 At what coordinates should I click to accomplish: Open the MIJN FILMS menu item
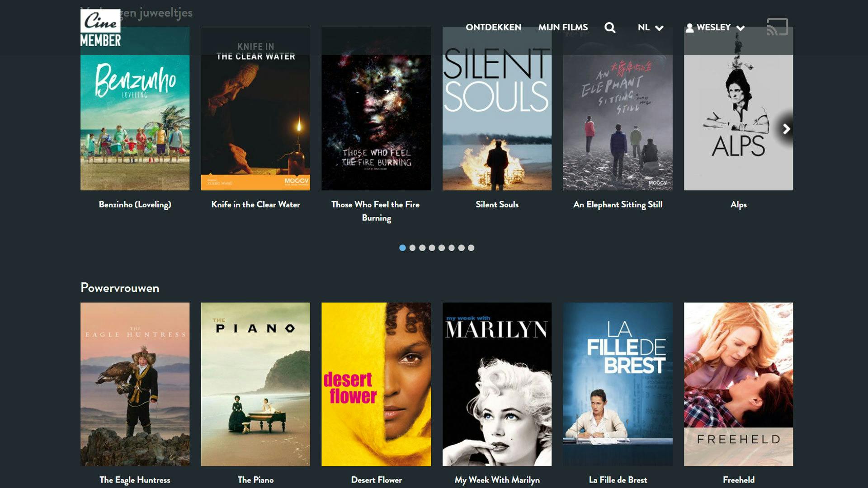(563, 28)
